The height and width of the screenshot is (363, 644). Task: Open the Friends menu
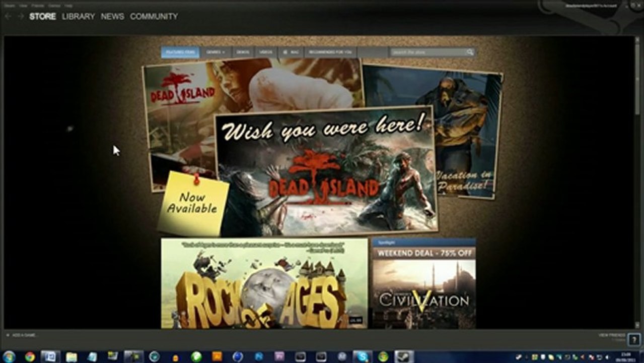(38, 6)
